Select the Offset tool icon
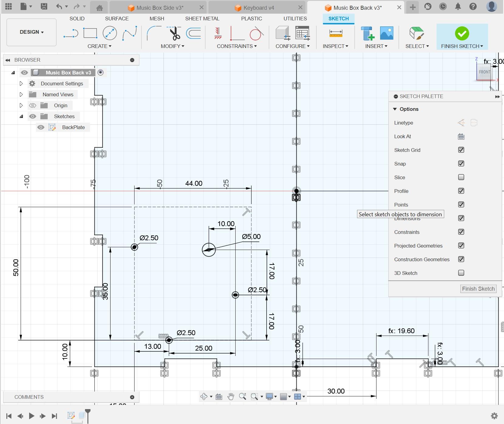Screen dimensions: 504x424 193,33
